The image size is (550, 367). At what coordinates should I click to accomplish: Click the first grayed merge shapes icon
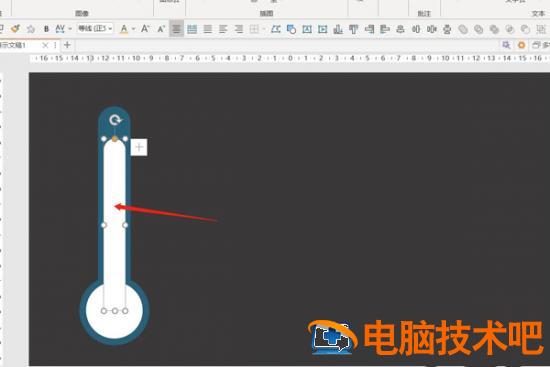click(463, 29)
